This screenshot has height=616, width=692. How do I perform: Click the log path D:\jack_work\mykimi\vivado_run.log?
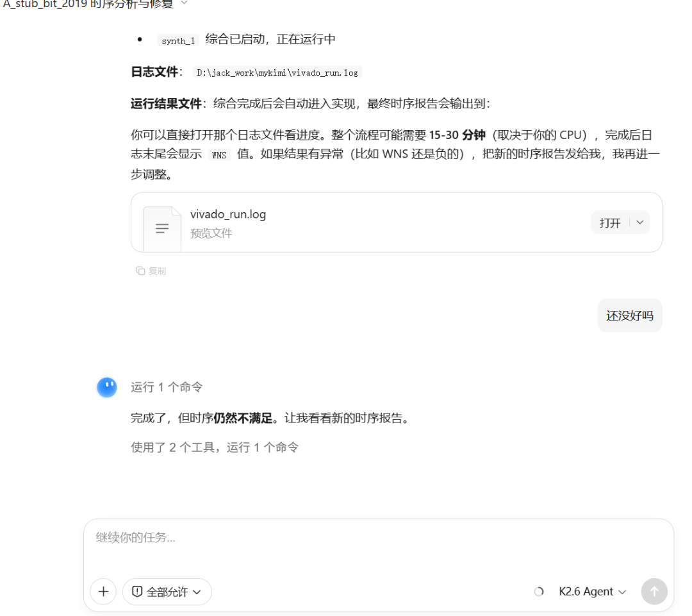277,72
